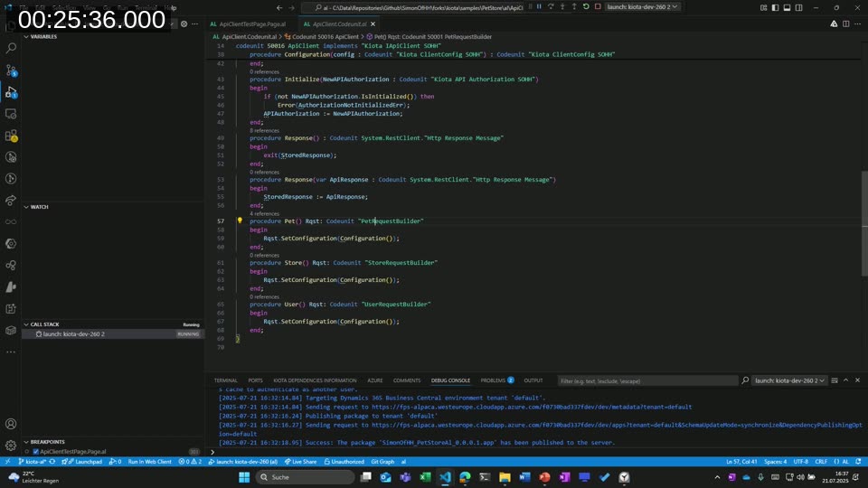Screen dimensions: 868x488
Task: Go back using the navigation arrow
Action: click(279, 8)
